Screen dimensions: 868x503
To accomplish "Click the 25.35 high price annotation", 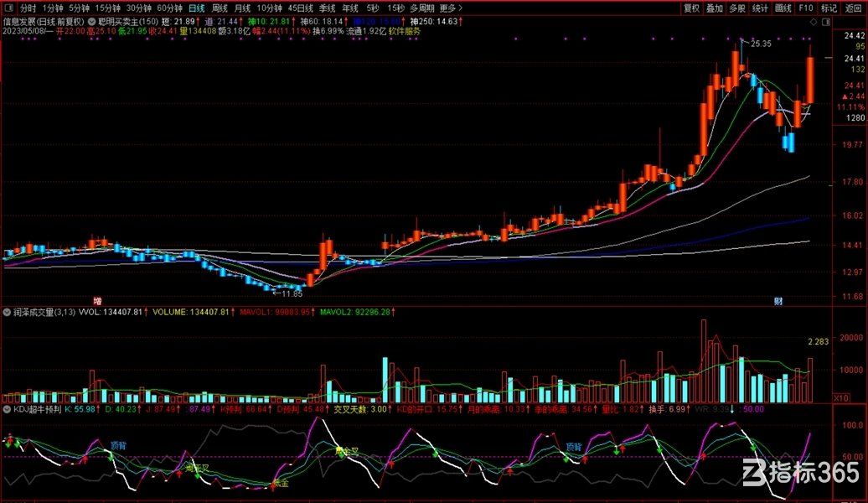I will click(x=761, y=44).
